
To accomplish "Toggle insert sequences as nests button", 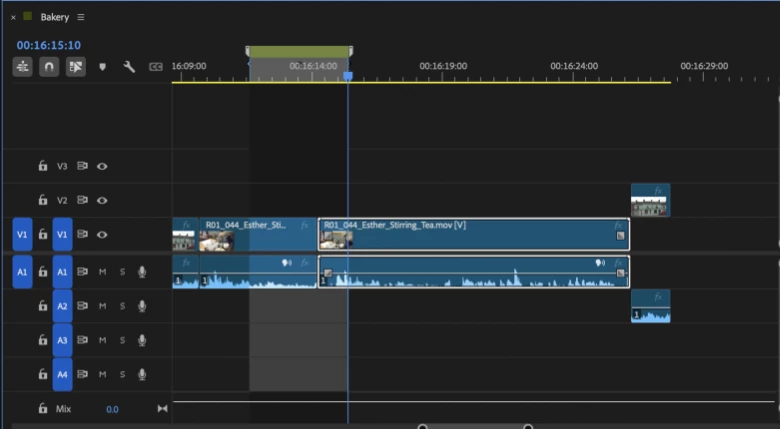I will click(22, 67).
